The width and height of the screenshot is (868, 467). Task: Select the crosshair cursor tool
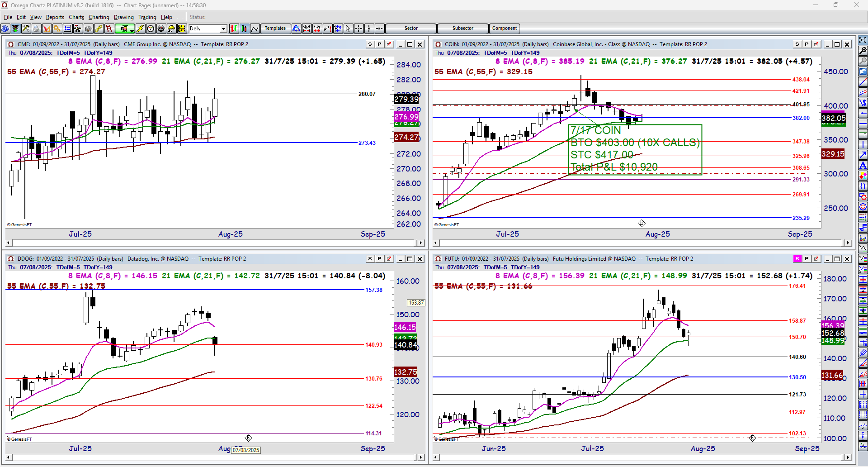[x=359, y=29]
